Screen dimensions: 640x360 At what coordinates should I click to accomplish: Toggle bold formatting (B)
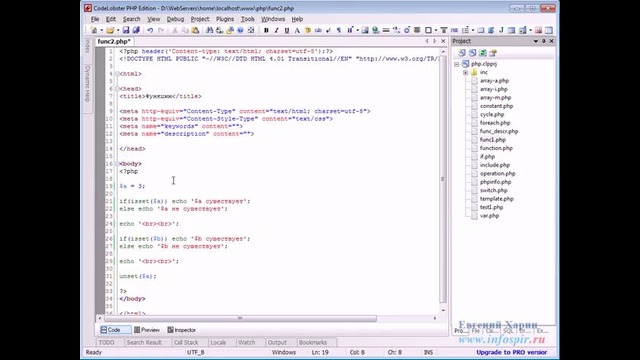coord(266,30)
